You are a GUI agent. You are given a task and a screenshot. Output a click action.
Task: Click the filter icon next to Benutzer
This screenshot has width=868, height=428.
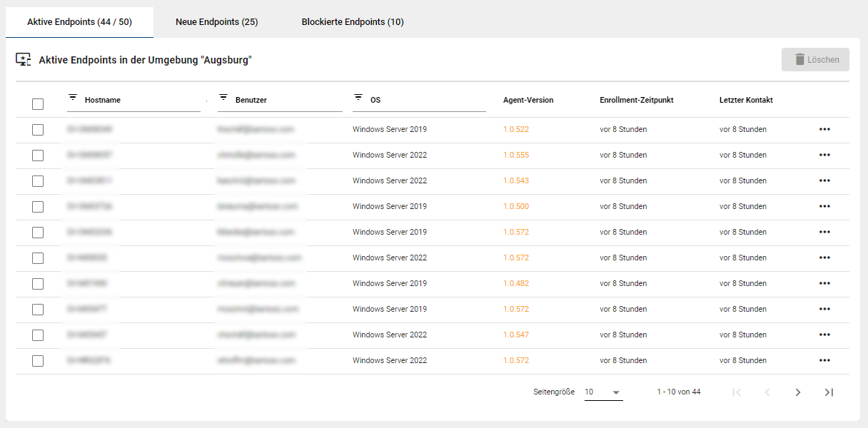[223, 97]
